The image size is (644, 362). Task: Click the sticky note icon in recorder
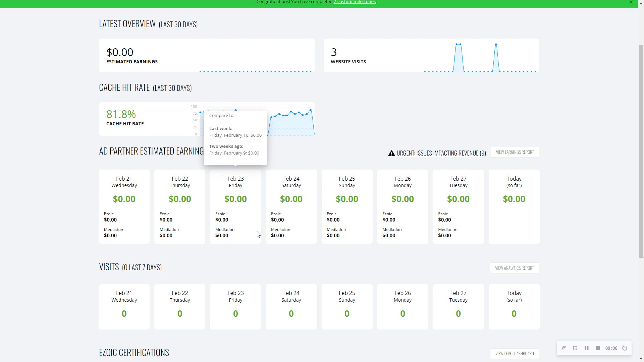[x=575, y=348]
